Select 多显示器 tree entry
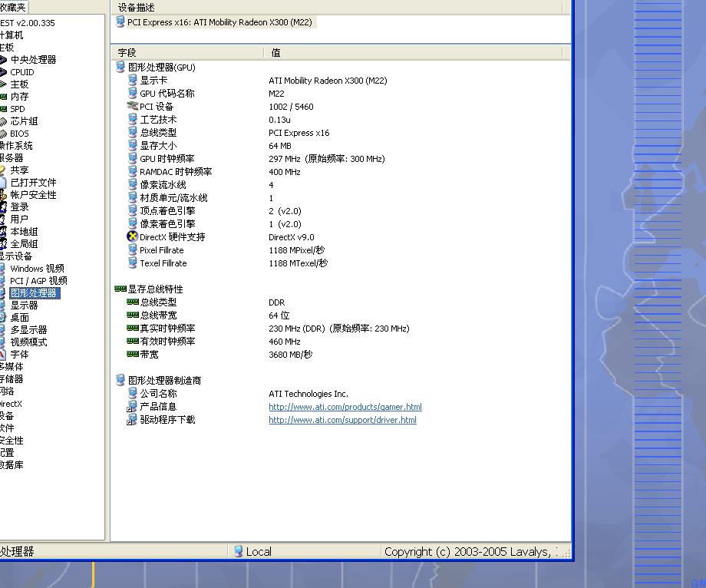The image size is (706, 588). point(29,330)
